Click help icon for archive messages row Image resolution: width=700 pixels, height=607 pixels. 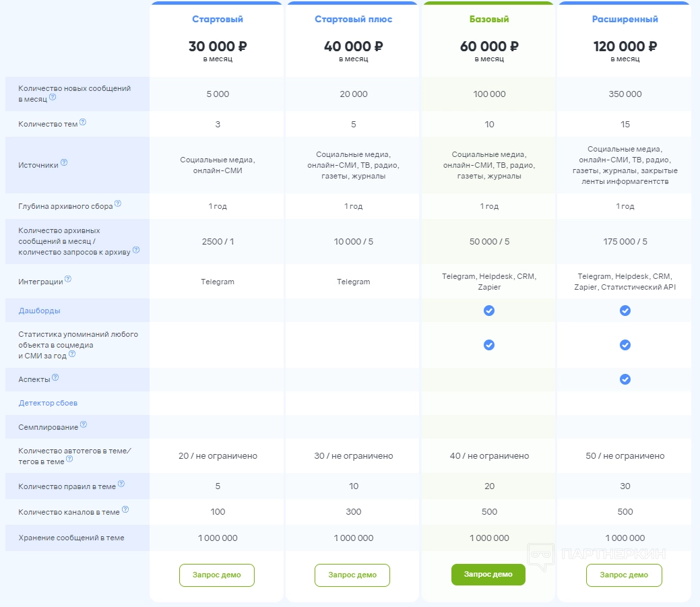(x=136, y=250)
